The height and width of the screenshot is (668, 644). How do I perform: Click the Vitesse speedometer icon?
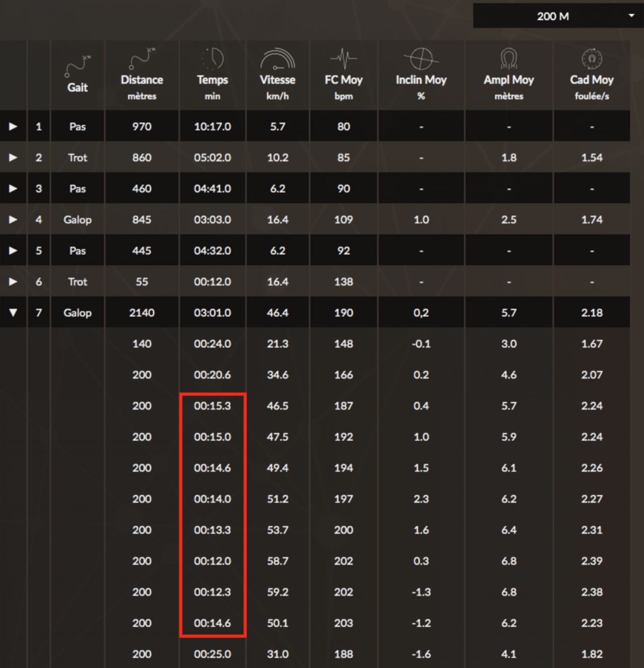pyautogui.click(x=278, y=58)
